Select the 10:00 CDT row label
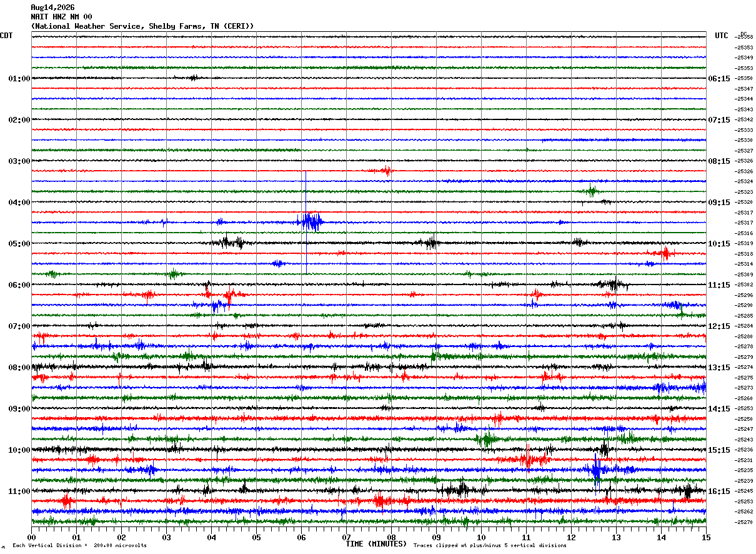This screenshot has height=554, width=756. click(19, 450)
